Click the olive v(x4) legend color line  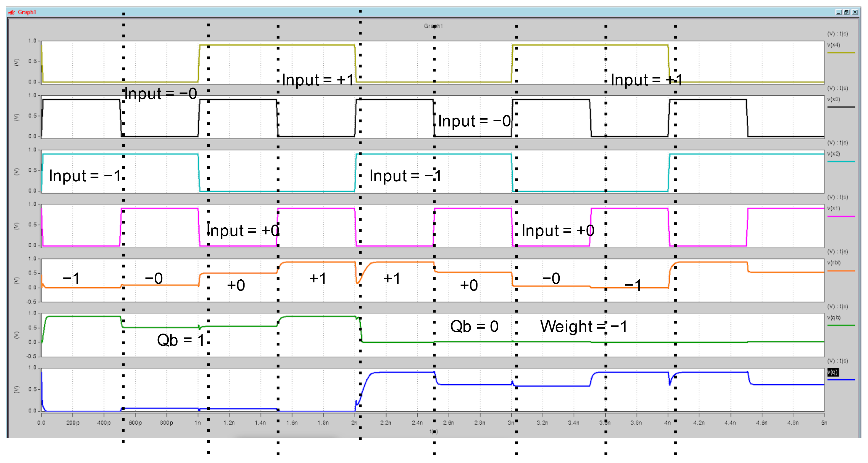tap(841, 53)
